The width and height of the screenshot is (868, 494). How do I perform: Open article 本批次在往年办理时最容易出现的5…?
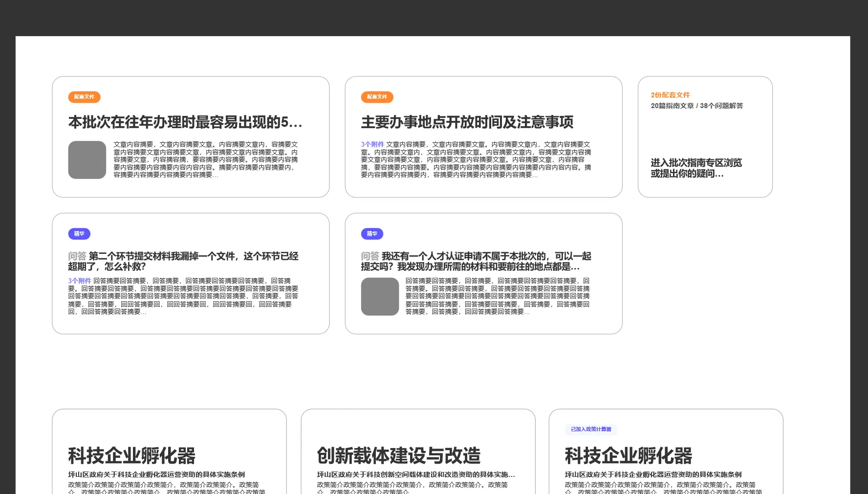click(185, 122)
